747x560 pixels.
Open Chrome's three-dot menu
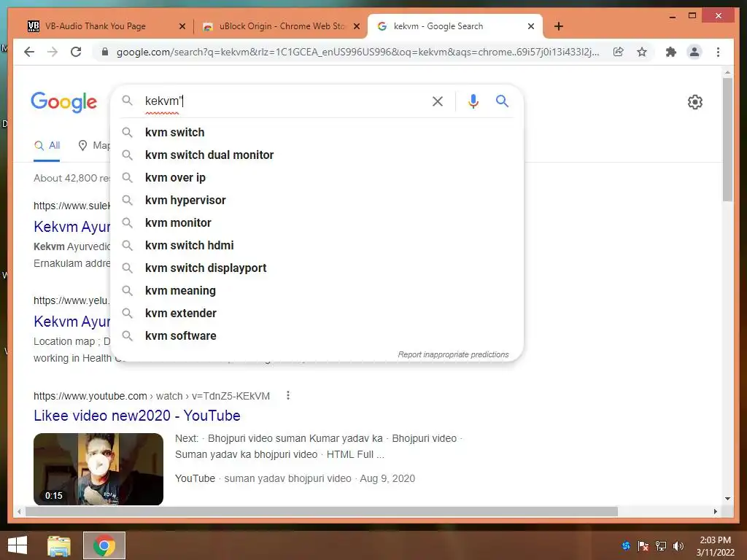point(718,52)
